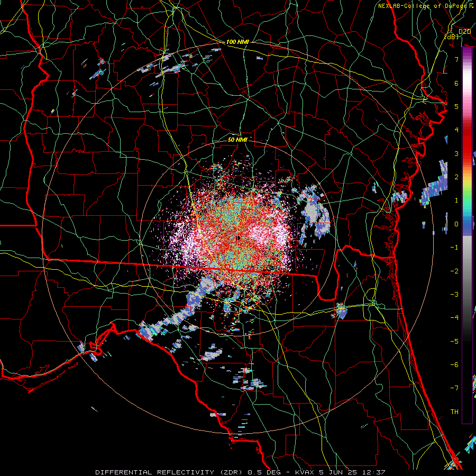Click the 6 value on the color scale
Image resolution: width=476 pixels, height=476 pixels.
click(x=456, y=83)
